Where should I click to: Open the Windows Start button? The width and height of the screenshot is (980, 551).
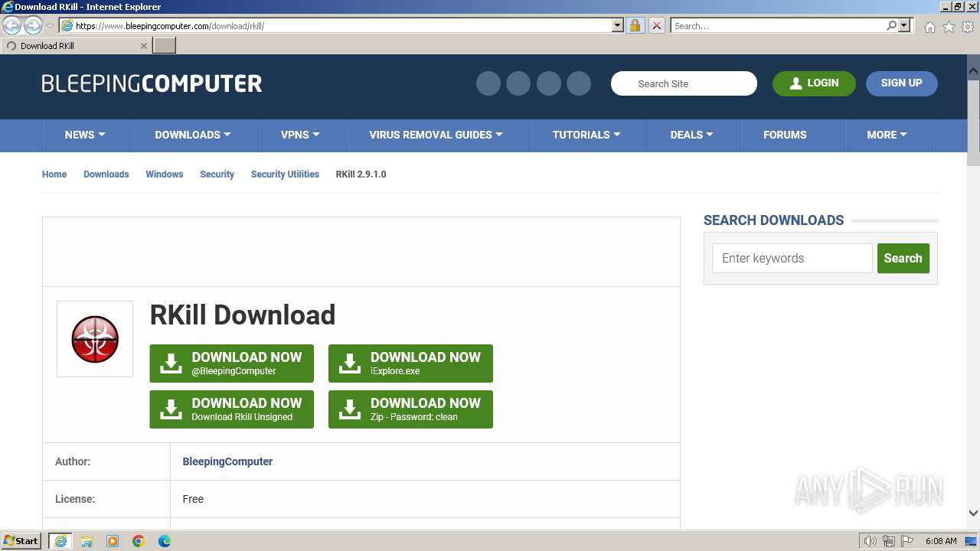pyautogui.click(x=21, y=541)
